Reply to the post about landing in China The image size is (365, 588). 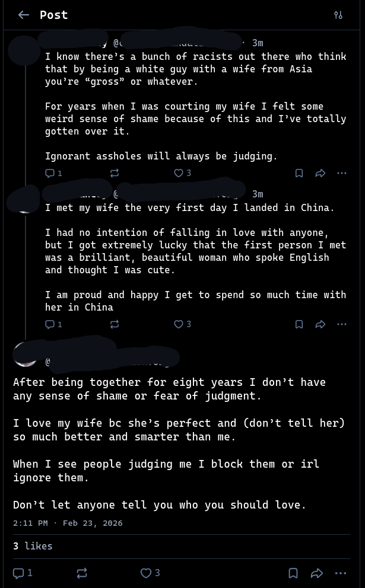coord(50,324)
